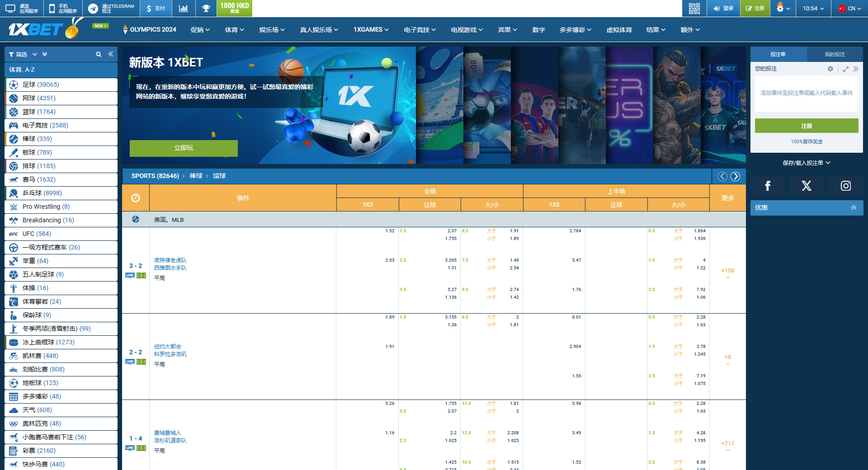Select 乒乓球 (8998) in sports list
This screenshot has height=470, width=868.
click(61, 193)
